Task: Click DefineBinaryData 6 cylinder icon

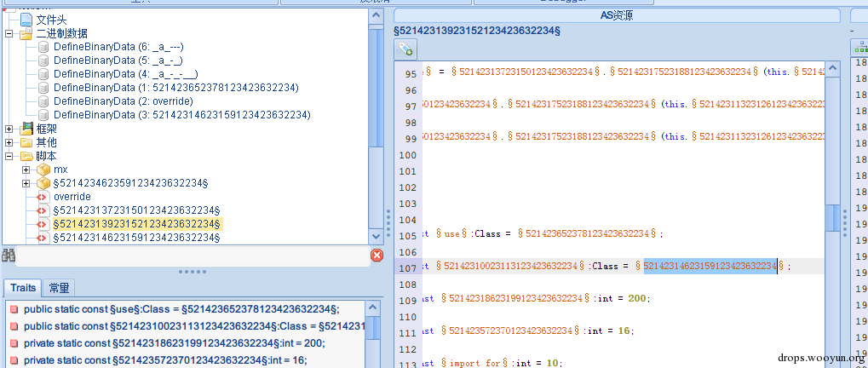Action: click(x=43, y=47)
